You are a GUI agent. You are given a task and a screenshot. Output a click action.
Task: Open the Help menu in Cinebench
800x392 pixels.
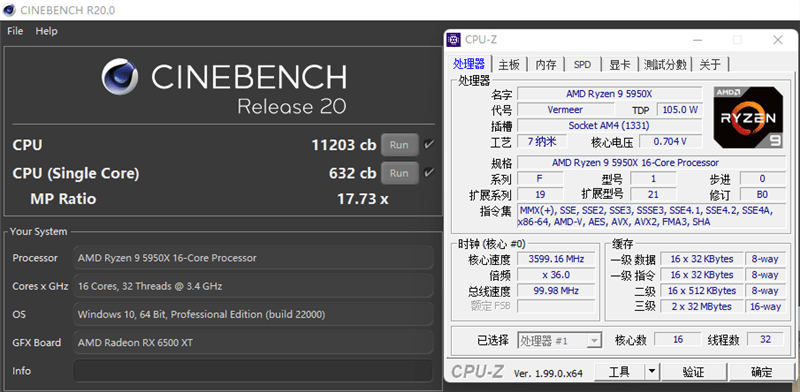click(46, 31)
